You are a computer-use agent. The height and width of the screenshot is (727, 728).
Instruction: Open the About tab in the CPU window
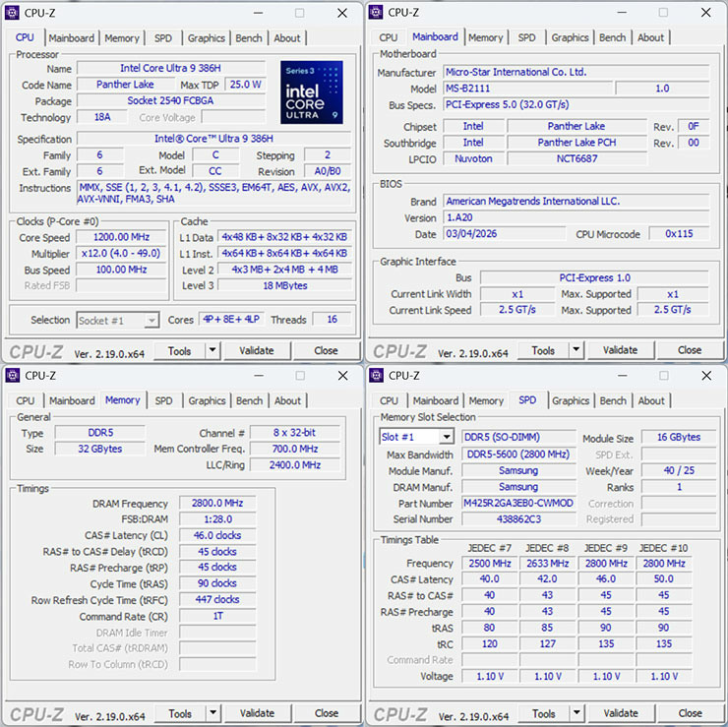pos(287,38)
